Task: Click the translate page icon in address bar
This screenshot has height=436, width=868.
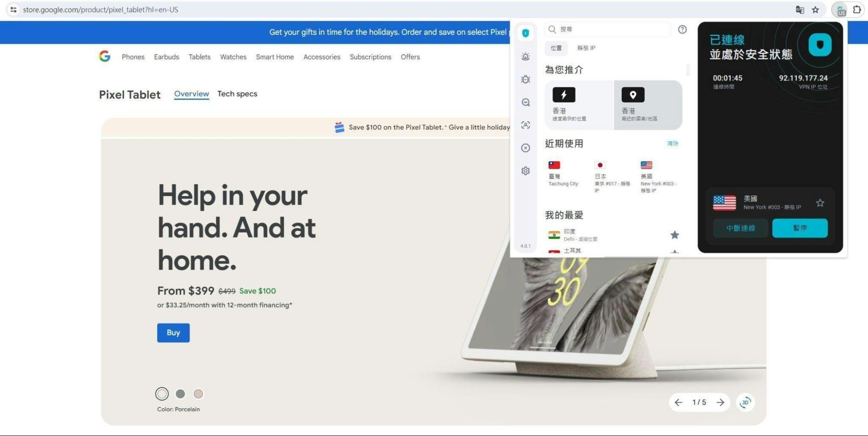Action: click(x=800, y=10)
